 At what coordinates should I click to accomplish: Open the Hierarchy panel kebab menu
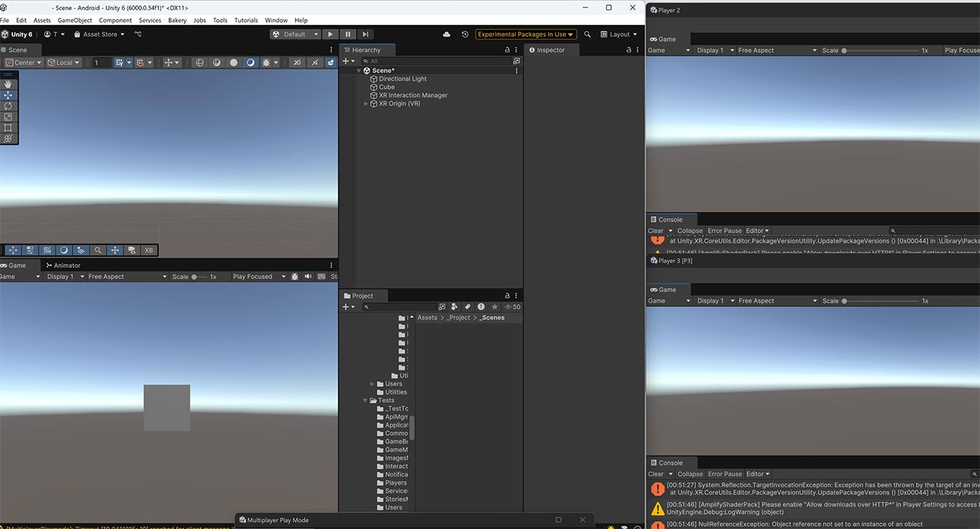[517, 50]
